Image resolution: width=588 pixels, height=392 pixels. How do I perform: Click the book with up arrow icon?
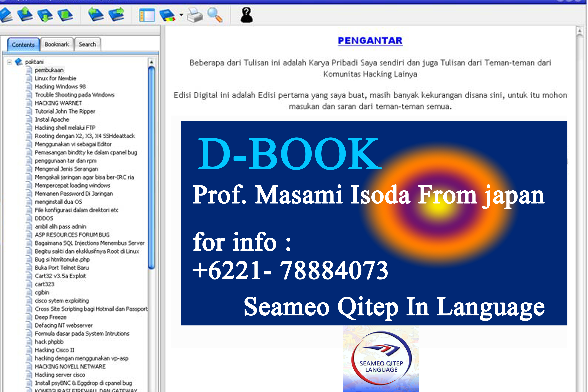(x=25, y=15)
